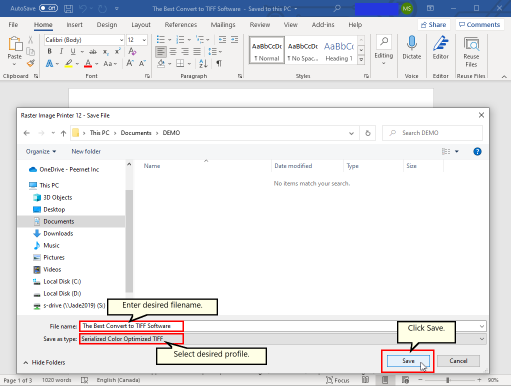
Task: Open the address bar path history dropdown
Action: click(351, 133)
